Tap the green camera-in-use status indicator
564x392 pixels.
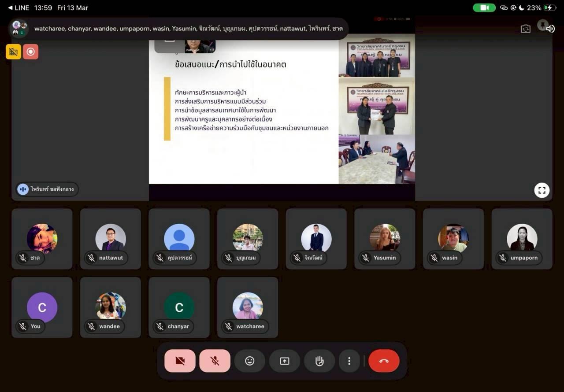(x=484, y=8)
